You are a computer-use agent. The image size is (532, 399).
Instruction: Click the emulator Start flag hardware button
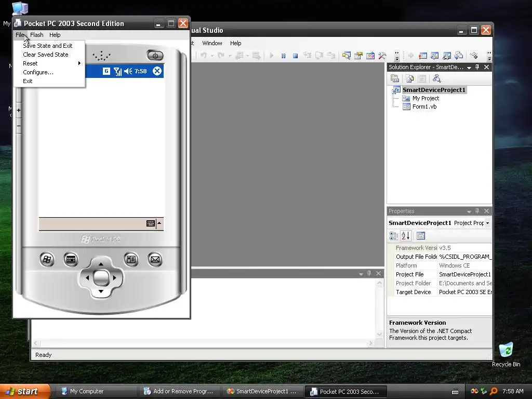[47, 260]
